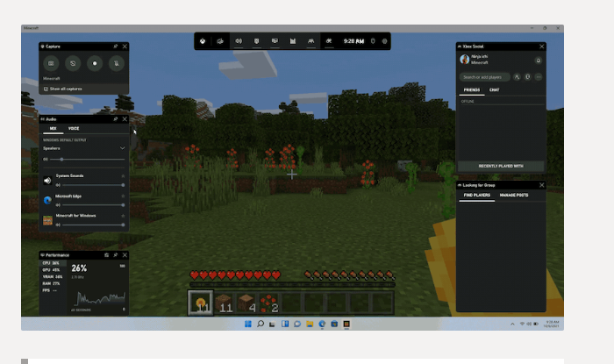
Task: Take a screenshot in the Capture widget
Action: 52,64
